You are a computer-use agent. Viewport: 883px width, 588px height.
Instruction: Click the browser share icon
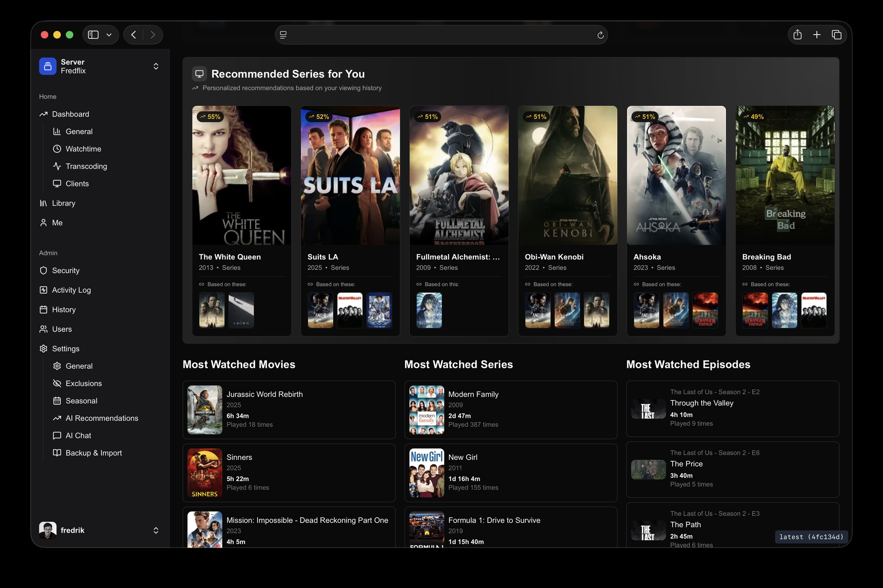797,34
